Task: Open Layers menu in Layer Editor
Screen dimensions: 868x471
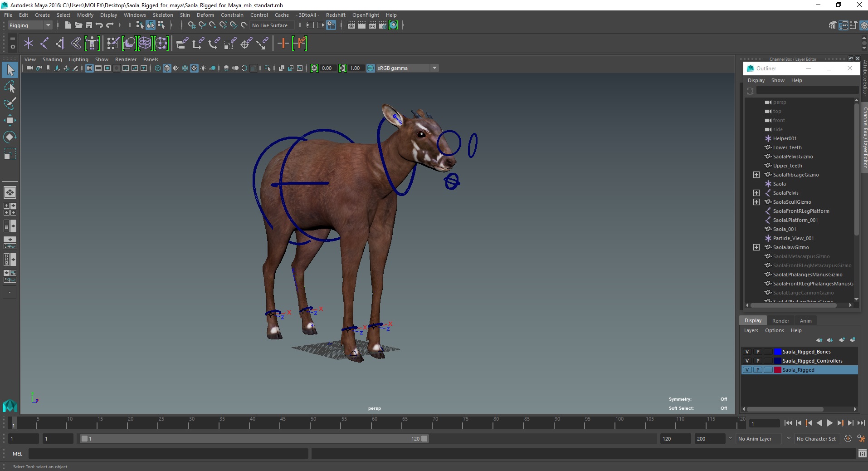Action: pos(751,330)
